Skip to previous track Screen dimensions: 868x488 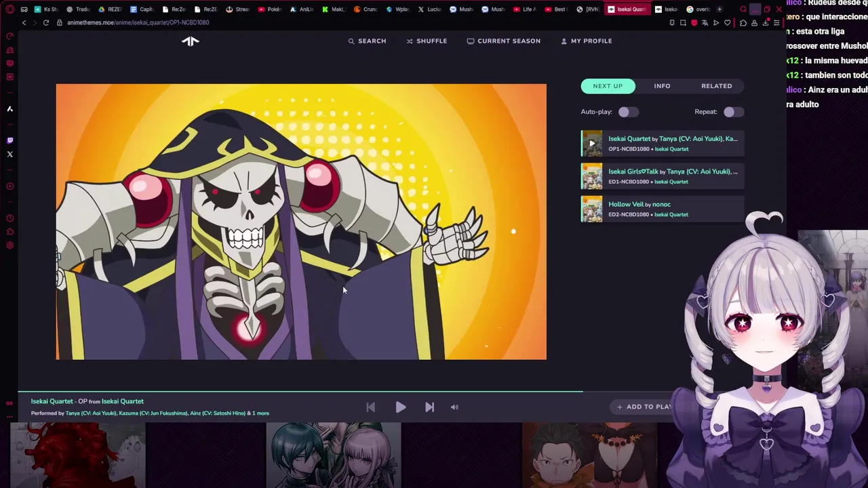pyautogui.click(x=370, y=407)
